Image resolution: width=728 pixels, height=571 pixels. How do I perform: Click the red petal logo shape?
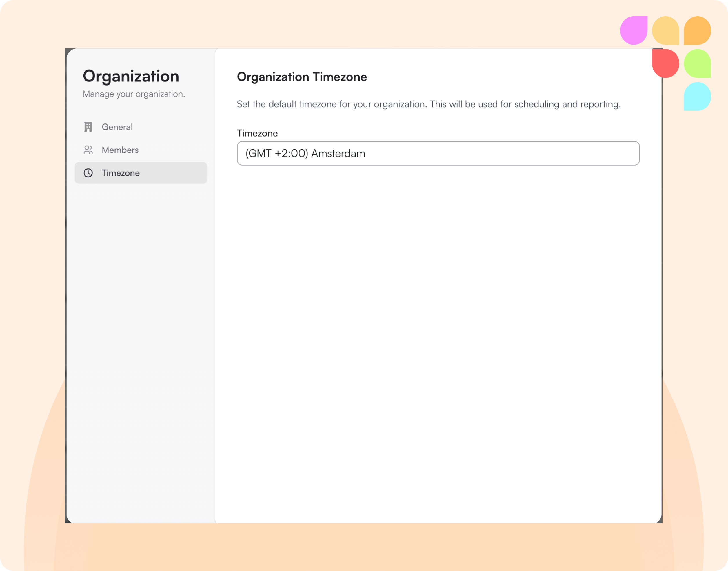click(x=665, y=63)
